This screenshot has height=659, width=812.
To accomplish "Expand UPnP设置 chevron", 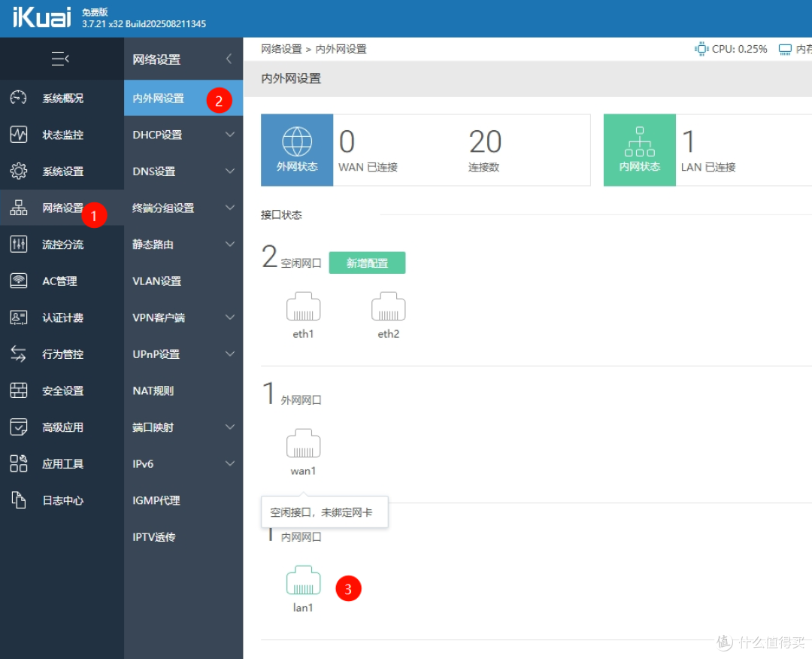I will 230,354.
